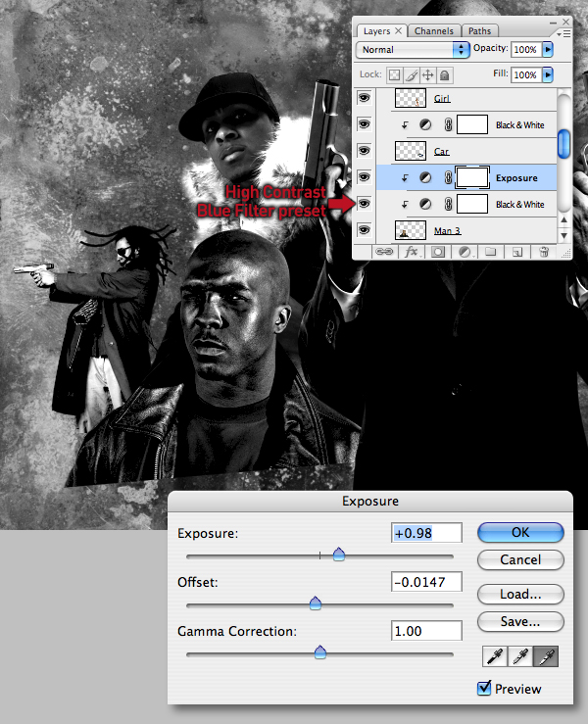Create a new group folder icon
The height and width of the screenshot is (724, 588).
pos(491,252)
